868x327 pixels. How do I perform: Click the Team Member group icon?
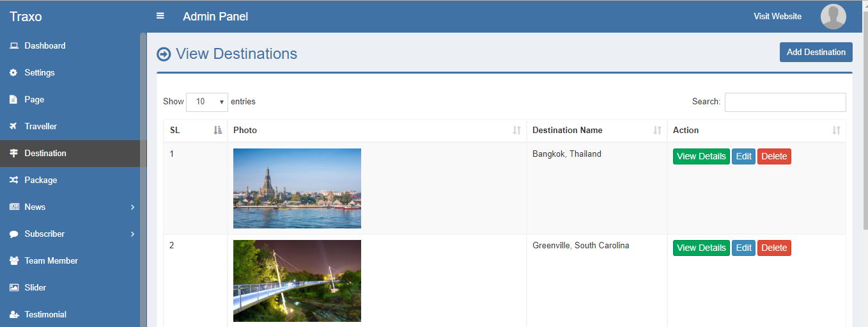(13, 261)
